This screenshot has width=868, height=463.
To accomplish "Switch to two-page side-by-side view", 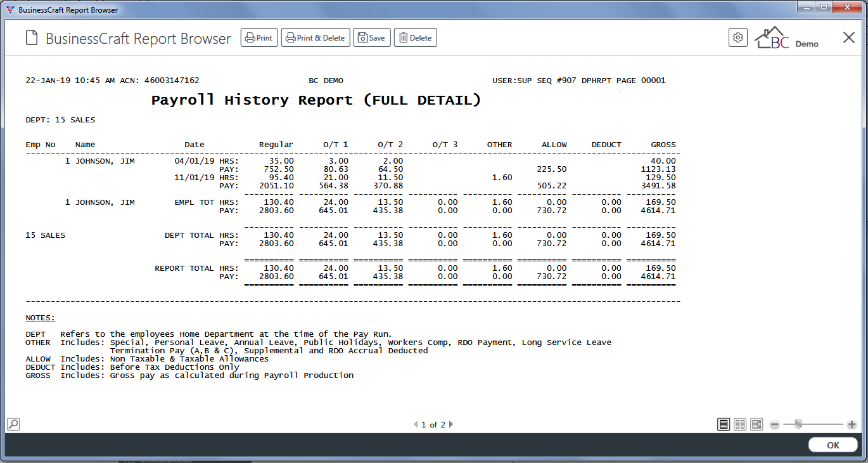I will click(740, 424).
